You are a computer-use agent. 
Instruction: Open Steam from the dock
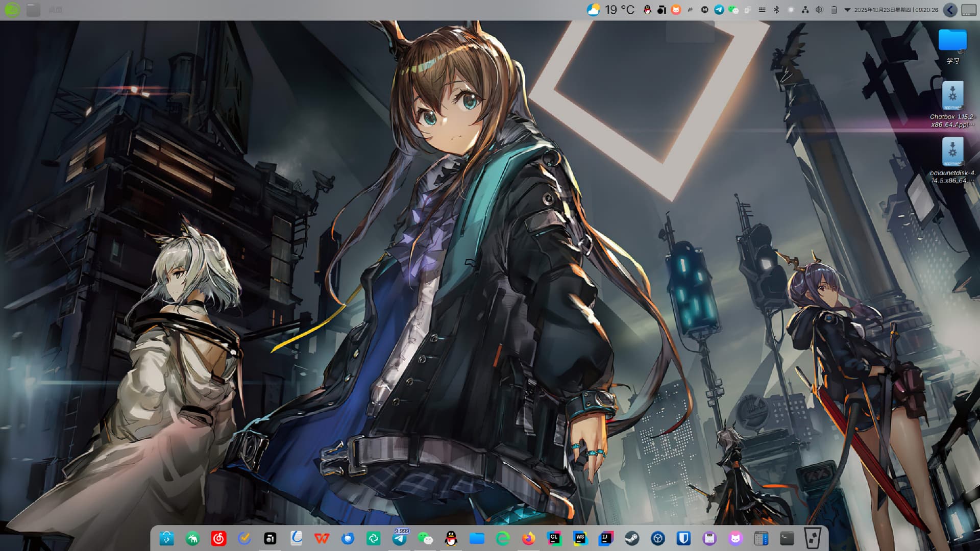(x=631, y=539)
